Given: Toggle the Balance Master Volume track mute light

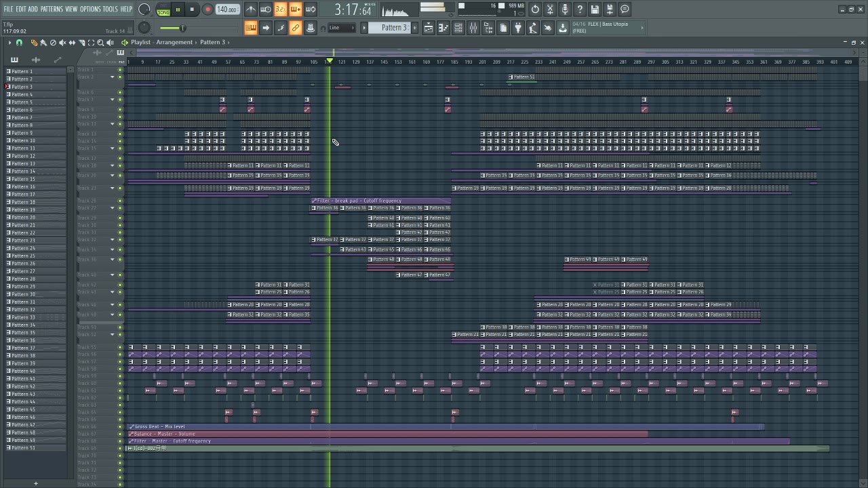Looking at the screenshot, I should [120, 434].
